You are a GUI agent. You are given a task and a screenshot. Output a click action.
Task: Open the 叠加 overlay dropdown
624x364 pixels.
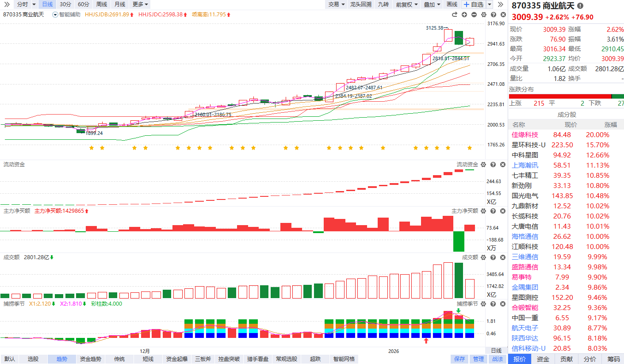[x=432, y=4]
